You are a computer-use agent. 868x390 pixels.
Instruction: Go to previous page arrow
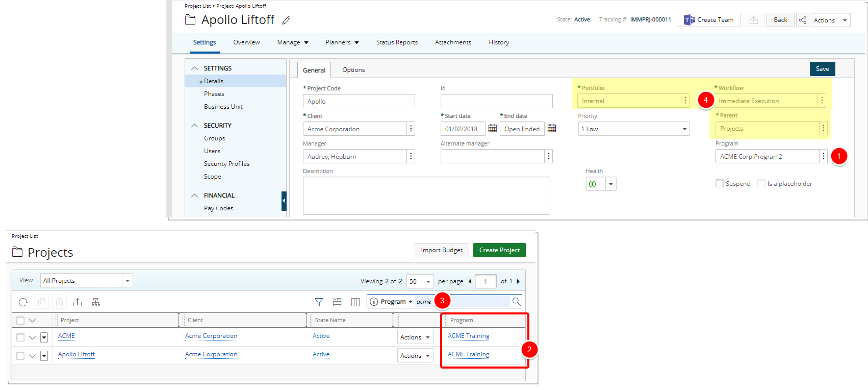tap(470, 281)
